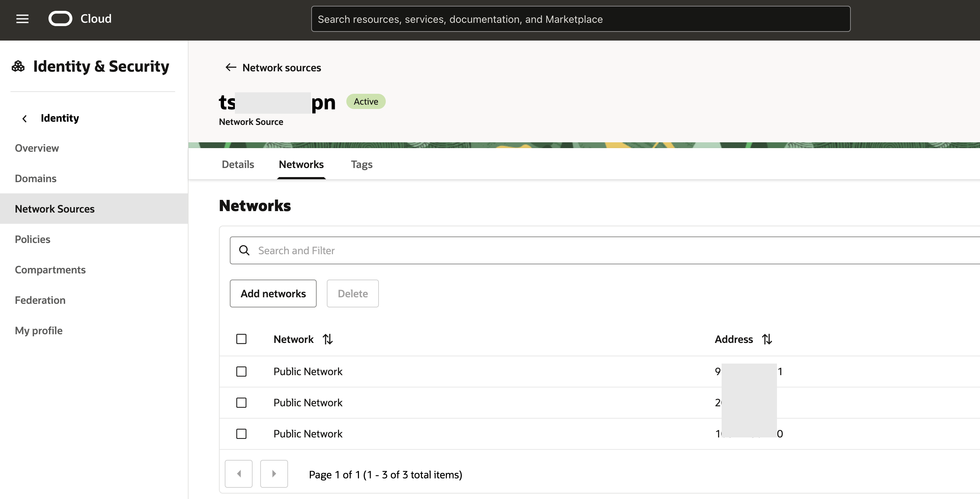Open the hamburger navigation menu
Viewport: 980px width, 499px height.
pyautogui.click(x=22, y=19)
